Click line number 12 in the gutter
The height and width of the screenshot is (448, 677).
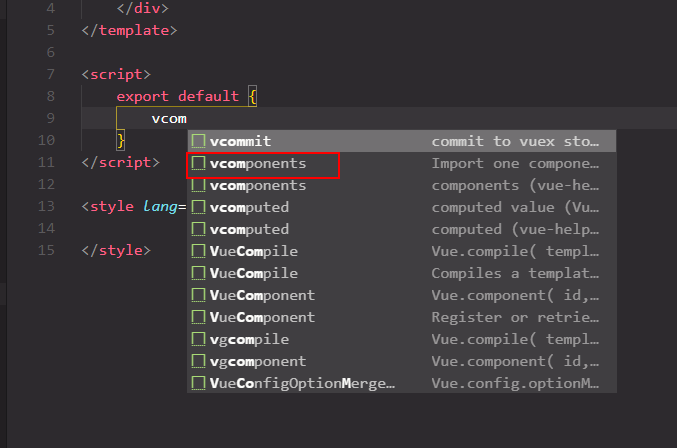pos(46,184)
